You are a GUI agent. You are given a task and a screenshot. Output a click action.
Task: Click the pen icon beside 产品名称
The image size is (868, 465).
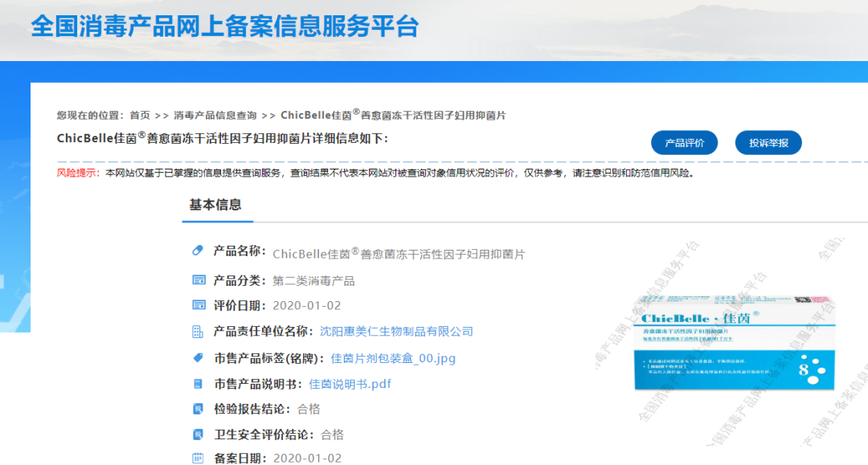pos(196,250)
